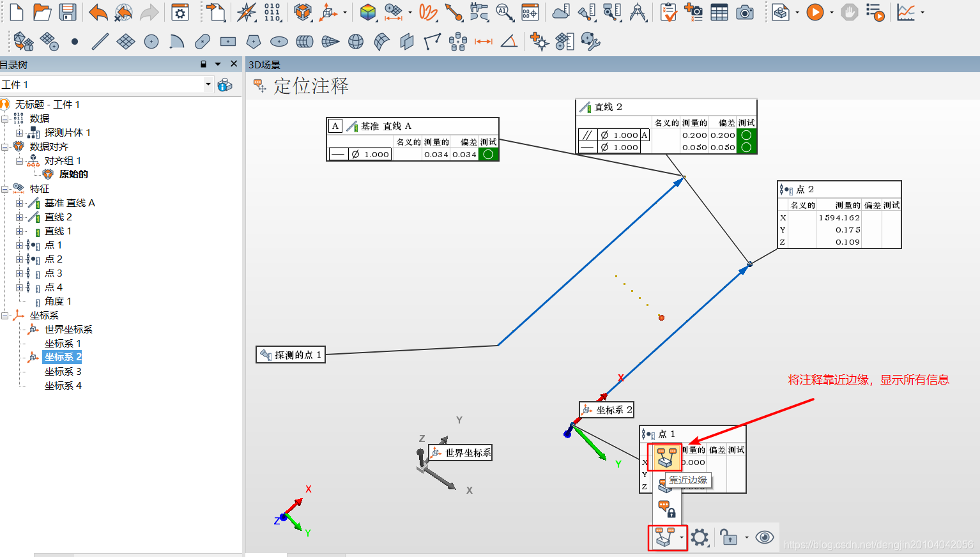Create a plane feature
The height and width of the screenshot is (557, 980).
[126, 42]
